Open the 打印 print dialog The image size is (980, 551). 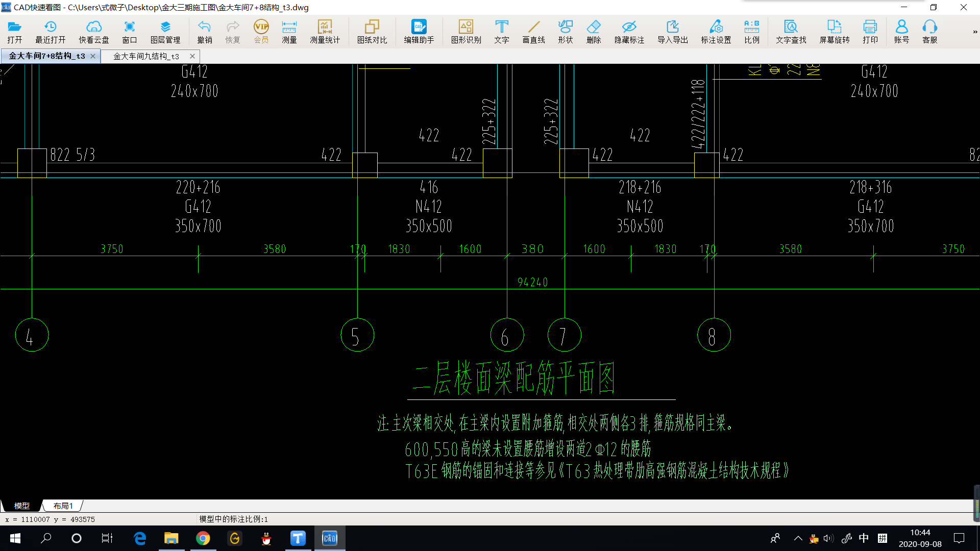pyautogui.click(x=870, y=31)
